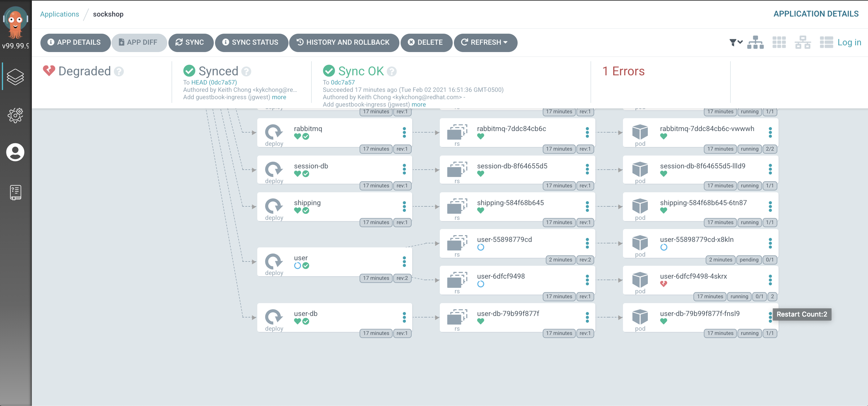Click the Log in link
868x406 pixels.
[850, 43]
